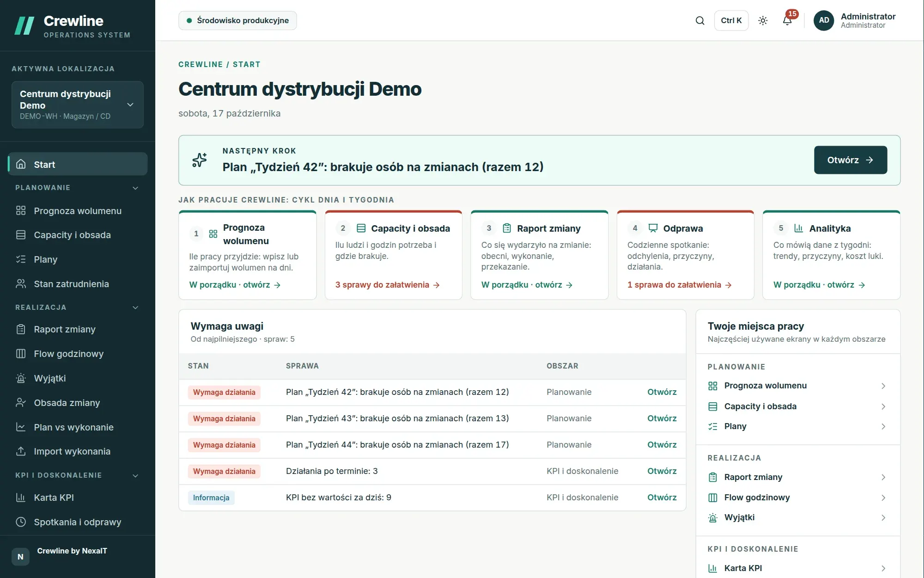Click Spotkania i odprawy clock icon

(x=21, y=522)
